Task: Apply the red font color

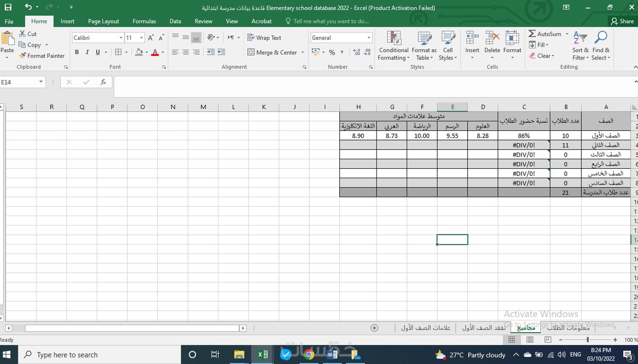Action: [x=155, y=52]
